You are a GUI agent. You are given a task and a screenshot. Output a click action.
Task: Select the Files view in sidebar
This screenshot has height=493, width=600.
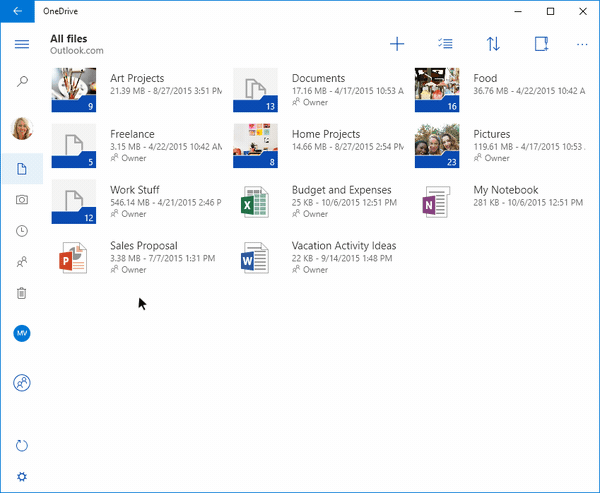tap(21, 169)
